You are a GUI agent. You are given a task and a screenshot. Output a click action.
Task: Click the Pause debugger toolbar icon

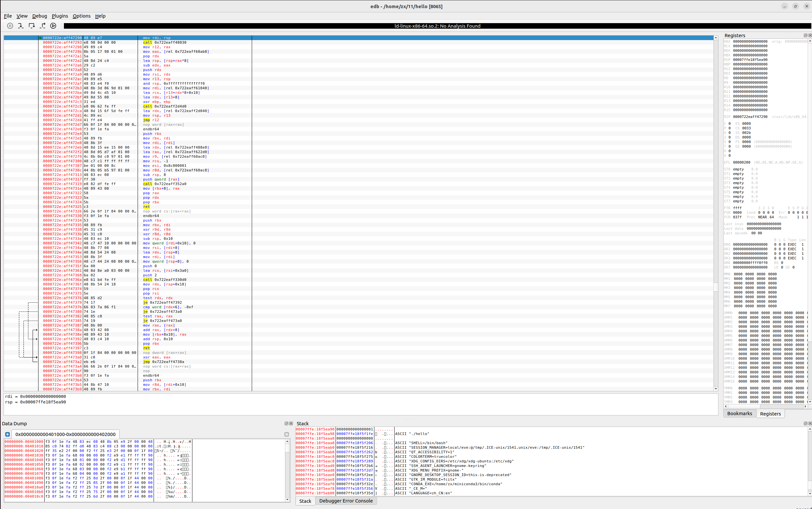pos(10,26)
